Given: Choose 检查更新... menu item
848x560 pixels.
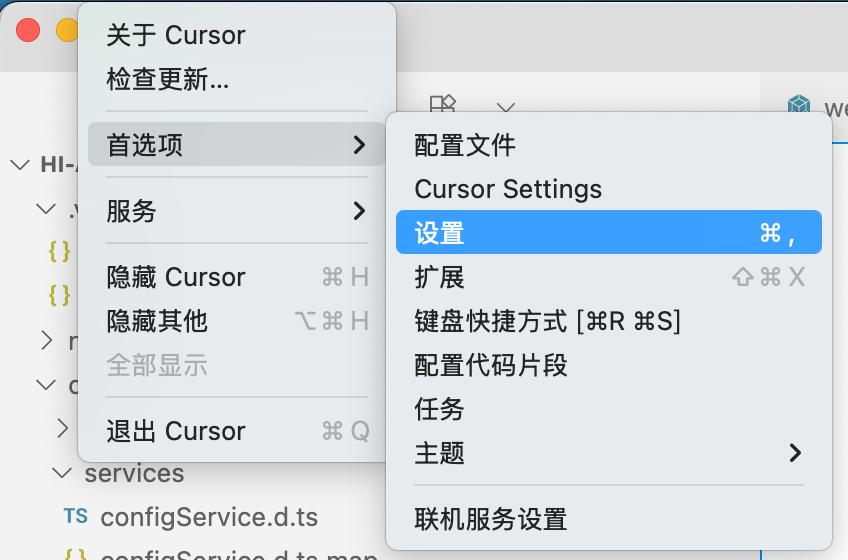Looking at the screenshot, I should coord(168,79).
